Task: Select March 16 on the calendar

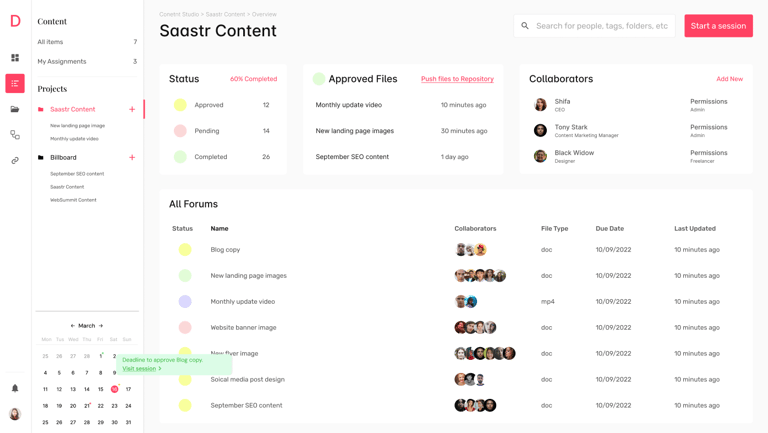Action: [115, 389]
